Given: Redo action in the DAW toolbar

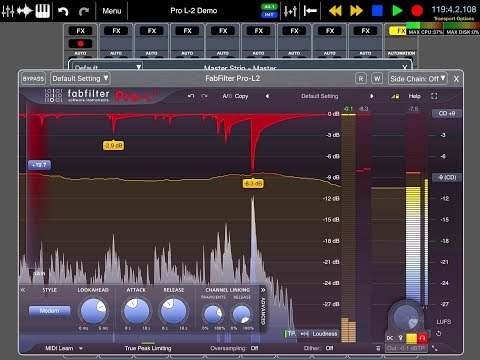Looking at the screenshot, I should click(x=84, y=11).
